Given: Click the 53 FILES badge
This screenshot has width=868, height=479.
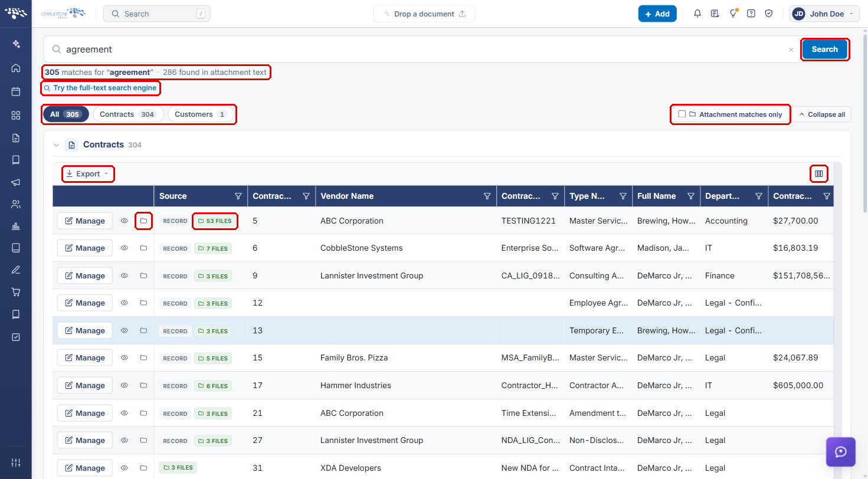Looking at the screenshot, I should coord(215,221).
